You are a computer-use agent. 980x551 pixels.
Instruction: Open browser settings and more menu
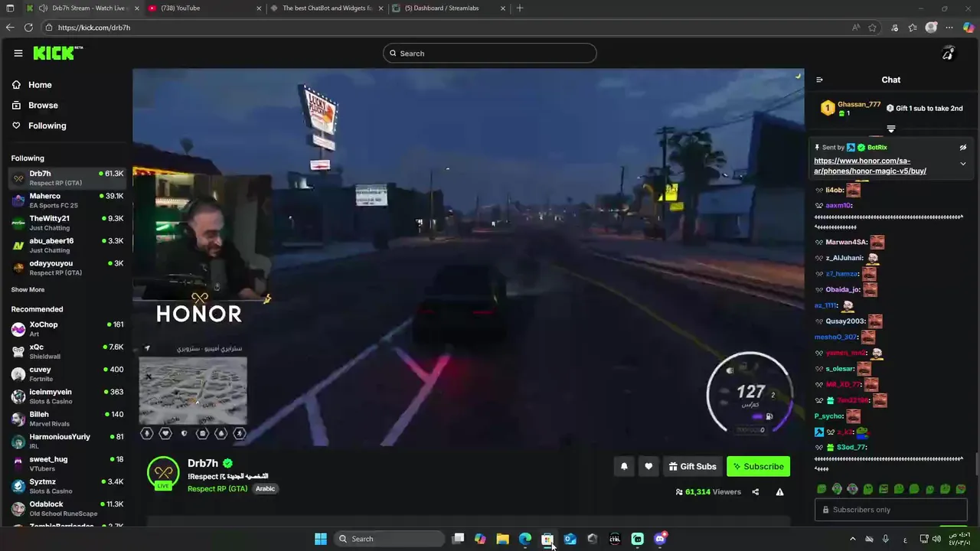click(x=949, y=28)
